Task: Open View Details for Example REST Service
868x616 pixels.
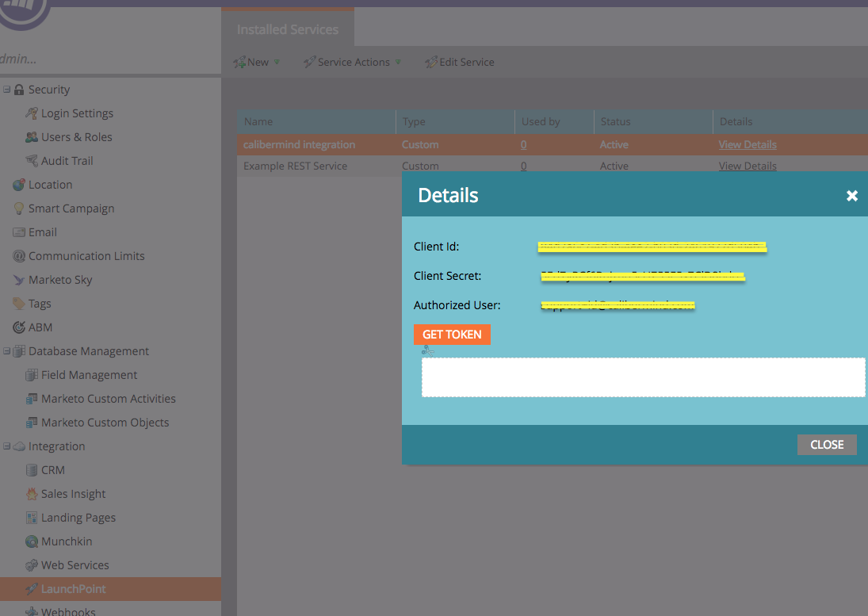Action: (x=748, y=166)
